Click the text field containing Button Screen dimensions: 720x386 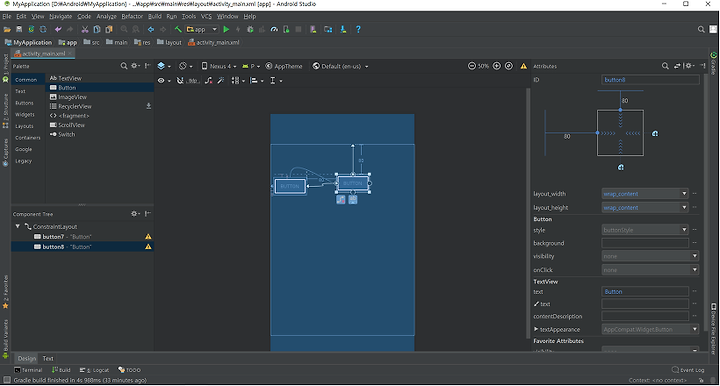645,291
